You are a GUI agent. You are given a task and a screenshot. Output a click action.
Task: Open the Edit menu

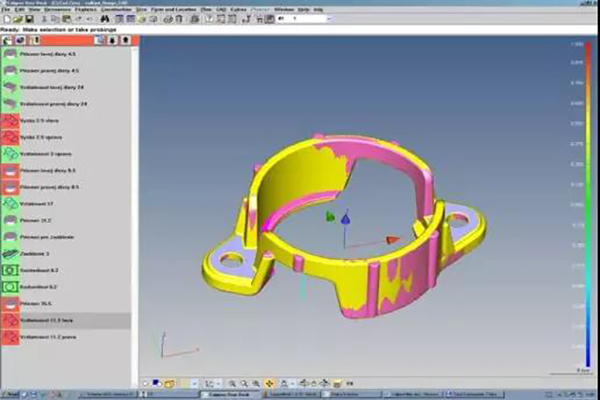click(x=19, y=9)
